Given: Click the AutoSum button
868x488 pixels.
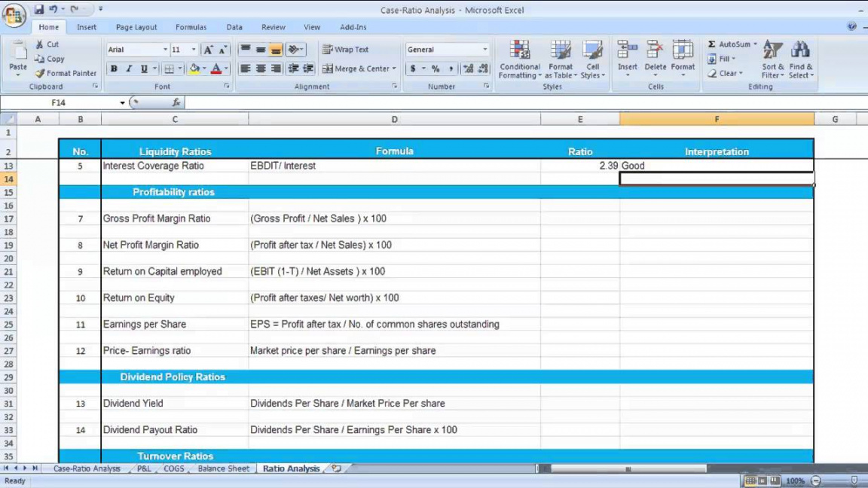Looking at the screenshot, I should [x=730, y=44].
